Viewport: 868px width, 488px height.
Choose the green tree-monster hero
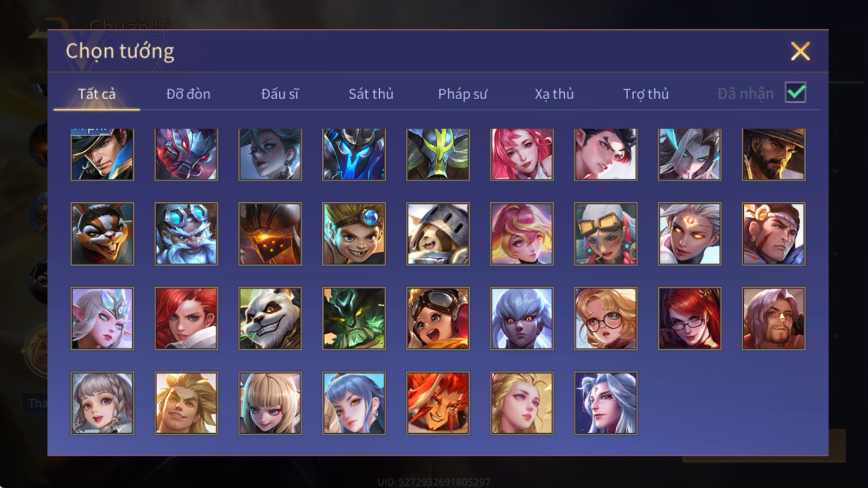[x=354, y=318]
